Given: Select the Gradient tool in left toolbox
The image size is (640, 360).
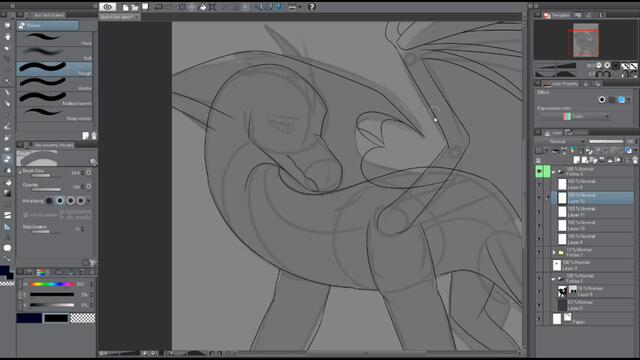Looking at the screenshot, I should click(x=7, y=193).
